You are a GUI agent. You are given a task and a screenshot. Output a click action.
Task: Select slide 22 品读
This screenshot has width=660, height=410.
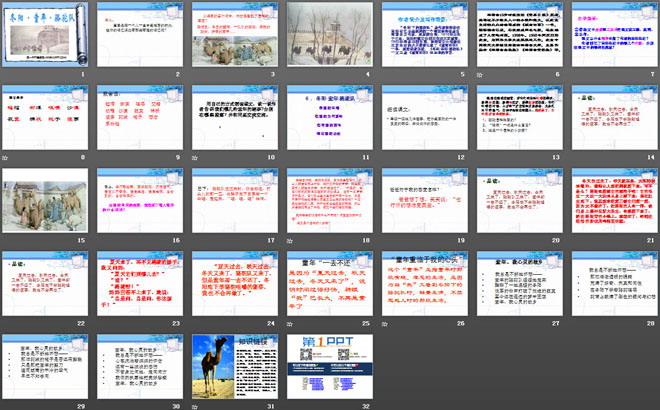(45, 283)
